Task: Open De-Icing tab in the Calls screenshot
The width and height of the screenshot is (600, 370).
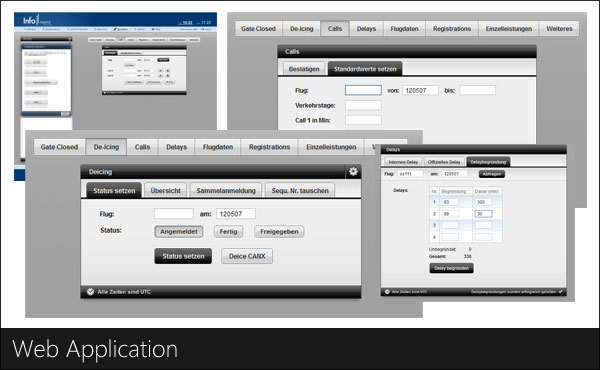Action: [x=302, y=29]
